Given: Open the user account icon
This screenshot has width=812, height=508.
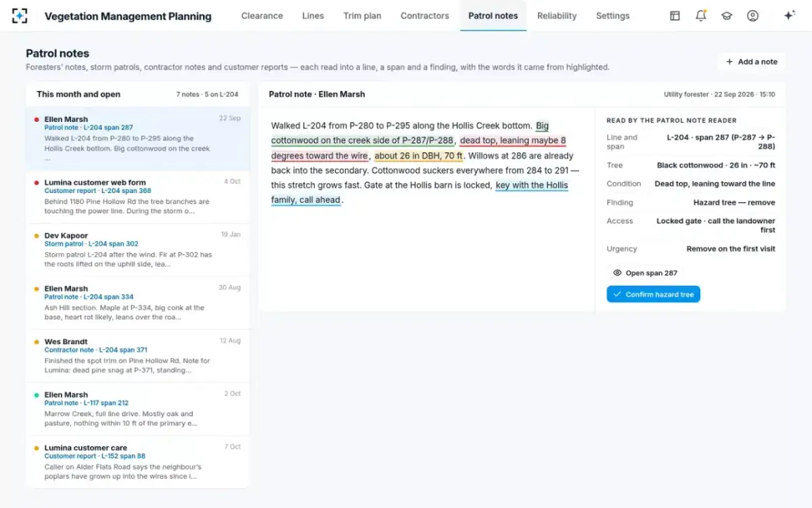Looking at the screenshot, I should (x=752, y=16).
